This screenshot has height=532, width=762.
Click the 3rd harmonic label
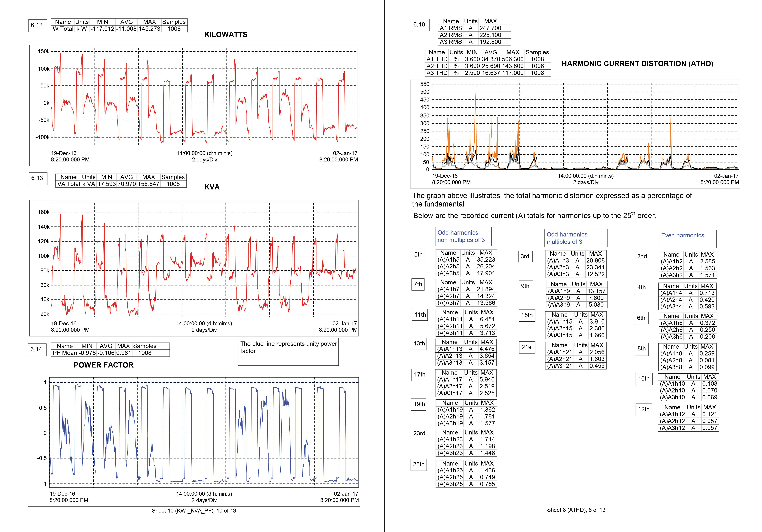(x=525, y=256)
